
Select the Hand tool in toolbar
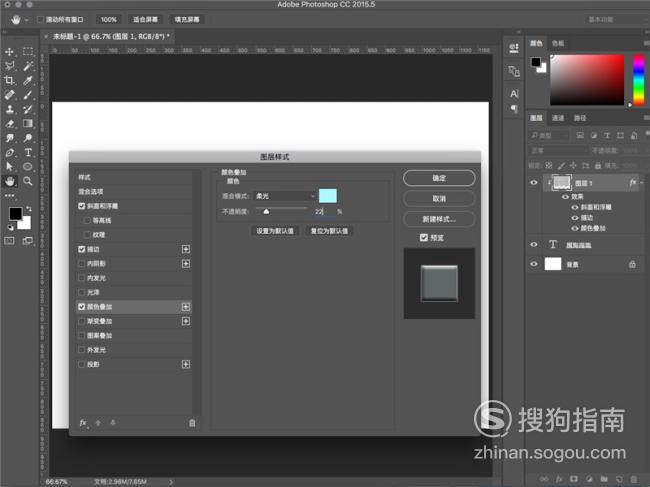point(9,181)
